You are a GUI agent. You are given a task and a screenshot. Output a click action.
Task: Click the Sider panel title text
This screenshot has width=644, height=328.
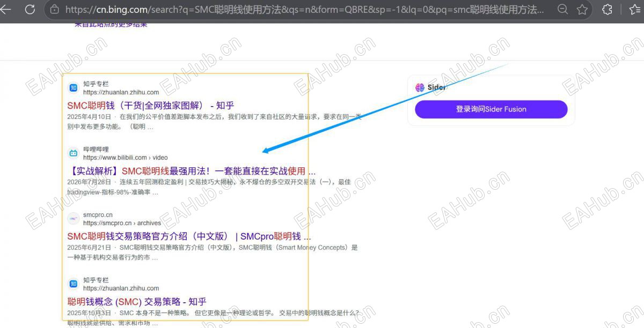(437, 87)
